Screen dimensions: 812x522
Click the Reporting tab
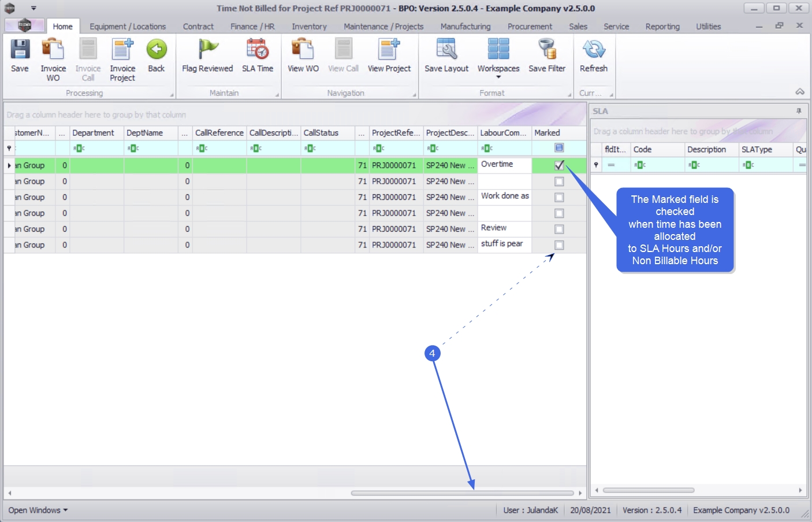tap(662, 27)
